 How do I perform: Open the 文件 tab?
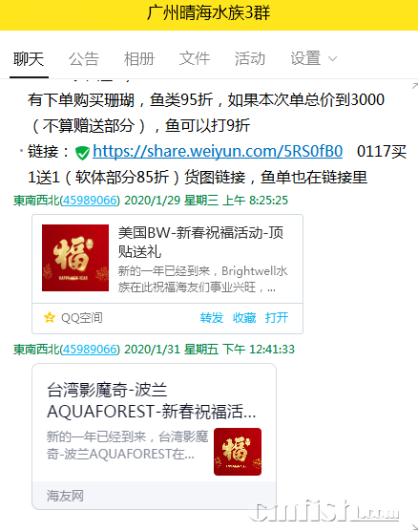pyautogui.click(x=195, y=58)
